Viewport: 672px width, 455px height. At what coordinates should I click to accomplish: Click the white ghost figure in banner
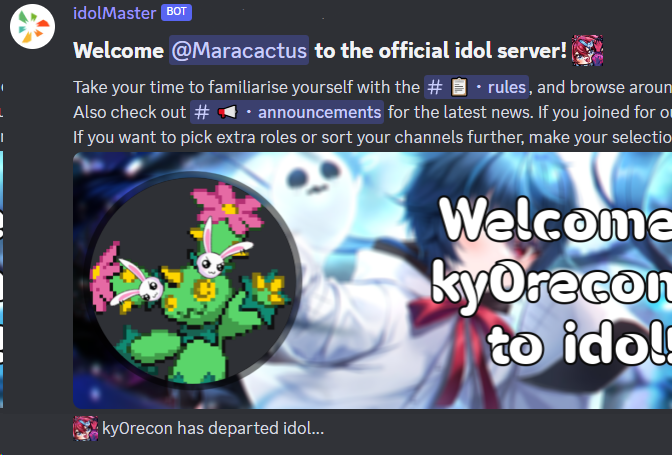316,193
